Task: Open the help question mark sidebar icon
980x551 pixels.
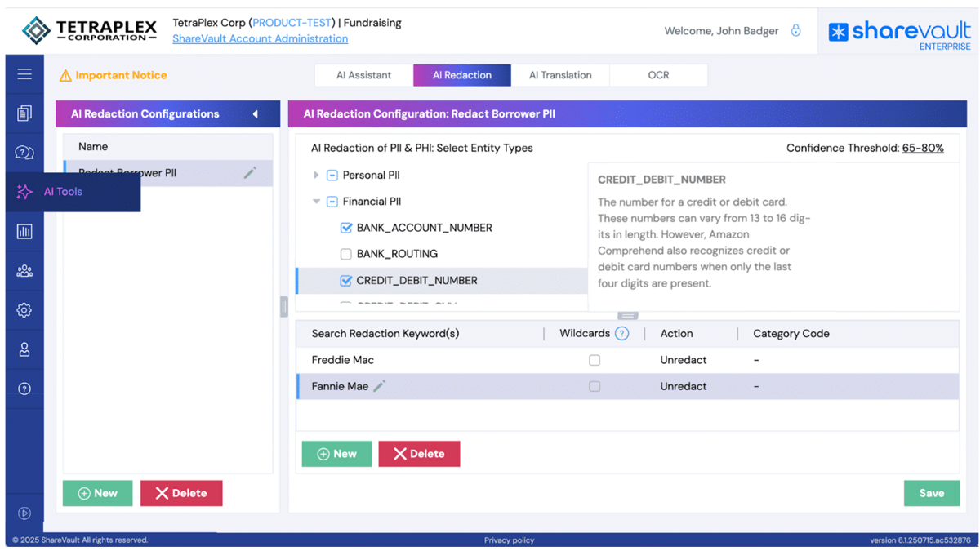Action: point(24,389)
